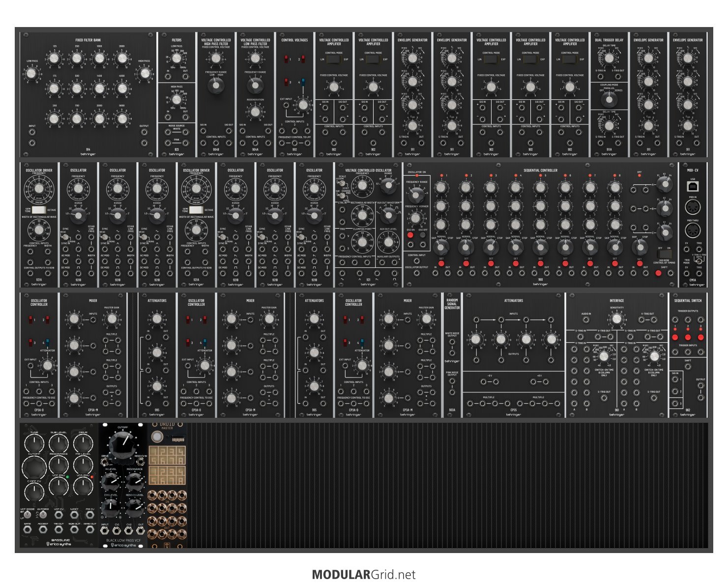728x585 pixels.
Task: Click the row A X1/X2/X4 range knob
Action: point(665,185)
